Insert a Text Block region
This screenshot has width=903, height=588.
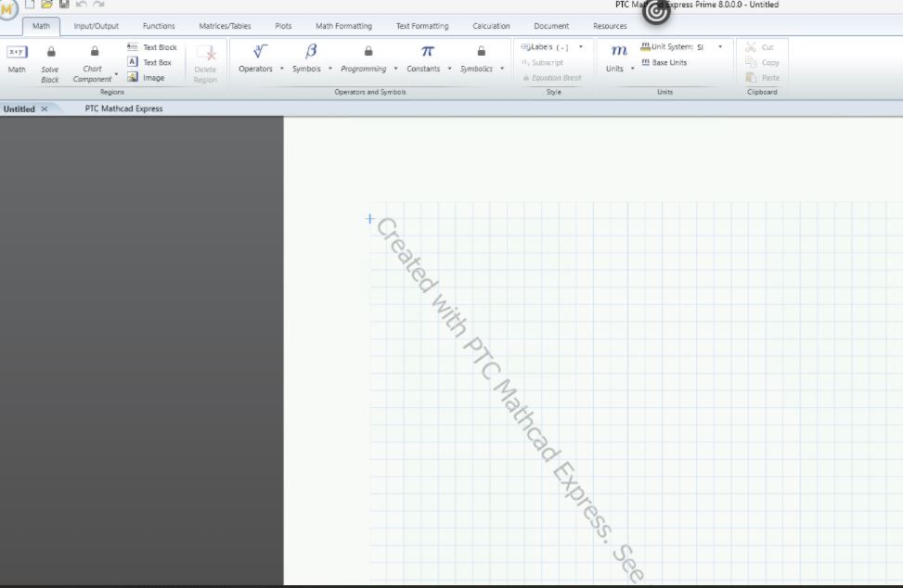tap(152, 47)
